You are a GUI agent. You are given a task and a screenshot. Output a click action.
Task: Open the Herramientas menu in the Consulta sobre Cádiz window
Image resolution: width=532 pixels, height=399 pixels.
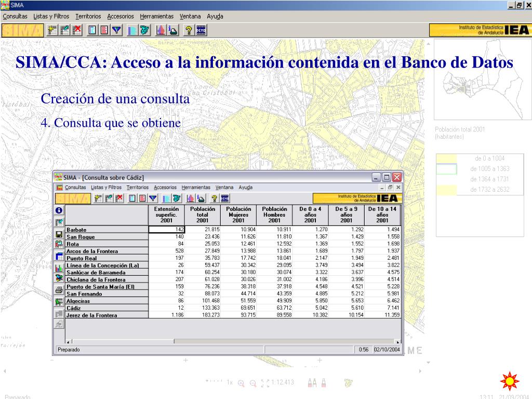[x=196, y=187]
